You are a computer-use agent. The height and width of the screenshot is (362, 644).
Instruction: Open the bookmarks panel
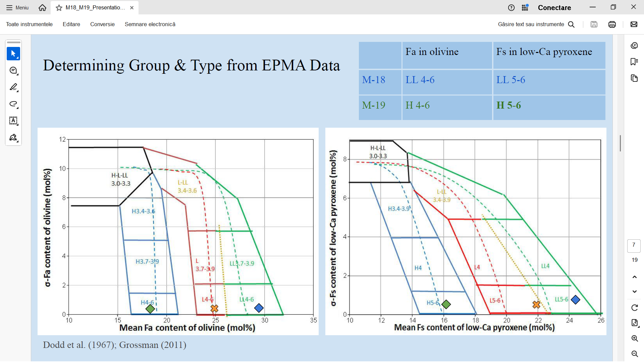point(634,62)
